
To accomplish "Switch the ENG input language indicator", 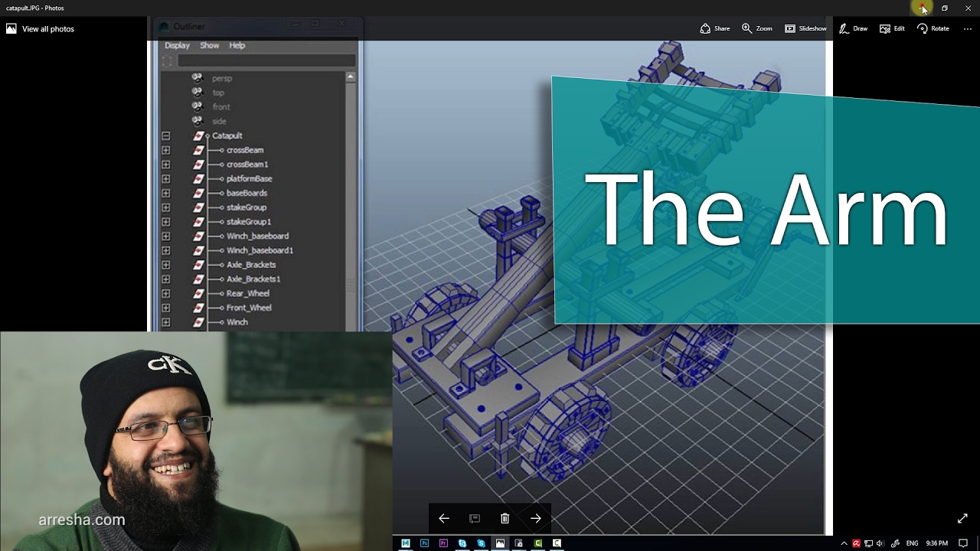I will click(912, 543).
